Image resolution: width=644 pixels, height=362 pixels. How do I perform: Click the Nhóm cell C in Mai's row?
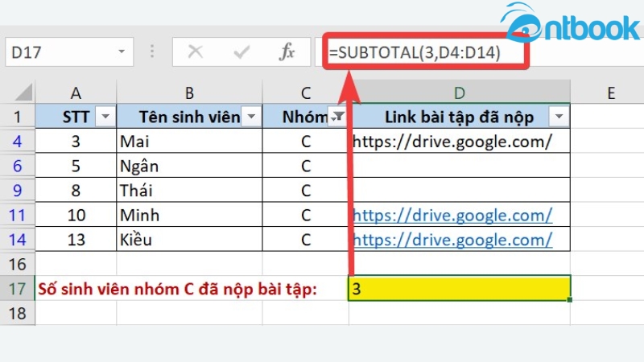click(x=306, y=142)
